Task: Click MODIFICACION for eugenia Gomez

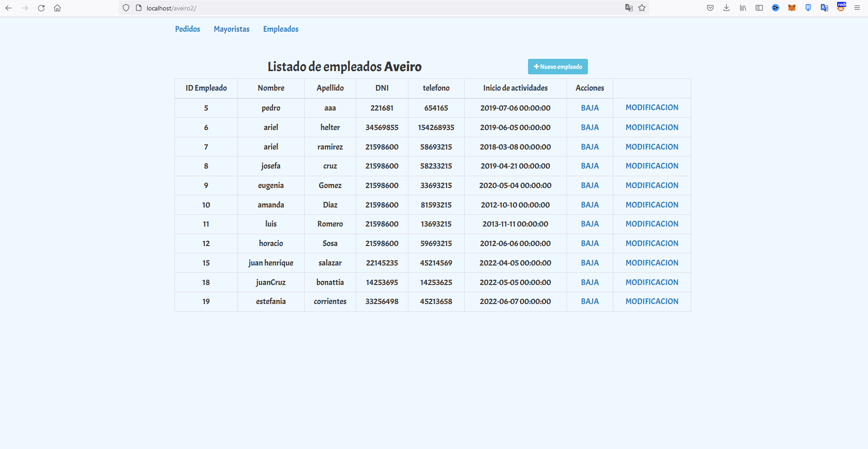Action: pos(652,185)
